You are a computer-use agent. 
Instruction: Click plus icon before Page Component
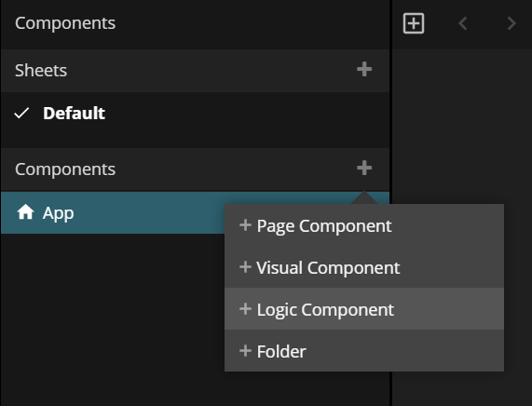click(x=245, y=225)
